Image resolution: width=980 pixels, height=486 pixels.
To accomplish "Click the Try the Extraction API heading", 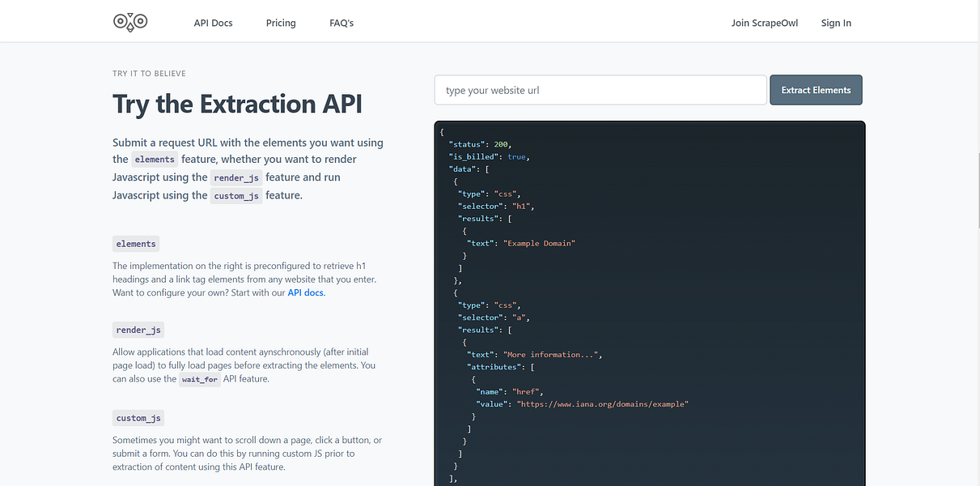I will [237, 104].
